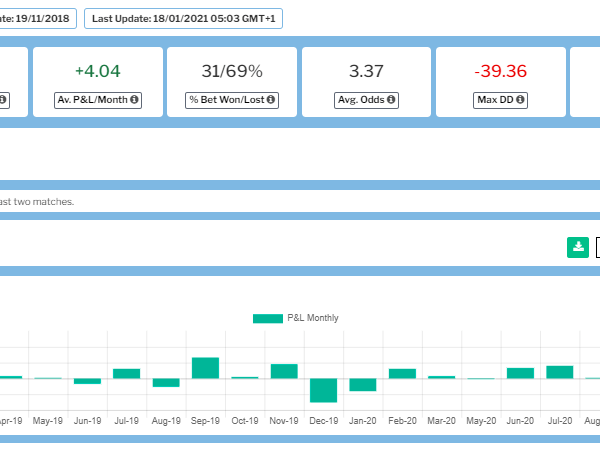600x450 pixels.
Task: Select the Sep-19 bar in chart
Action: [205, 368]
